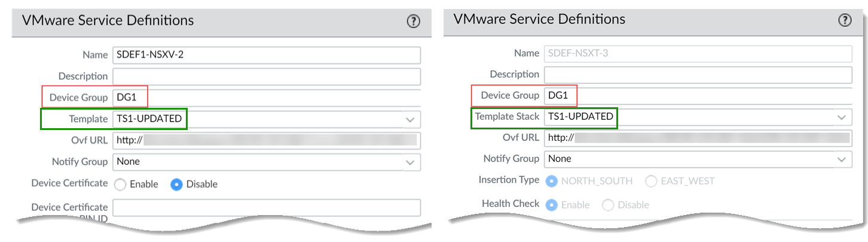
Task: Click the right Ovf URL field
Action: coord(698,138)
